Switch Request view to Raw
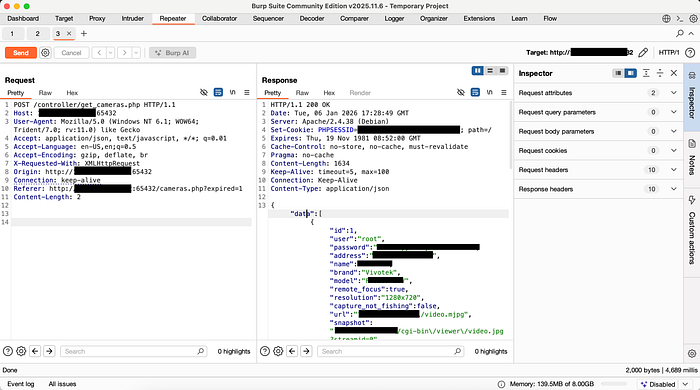The height and width of the screenshot is (390, 700). 45,93
